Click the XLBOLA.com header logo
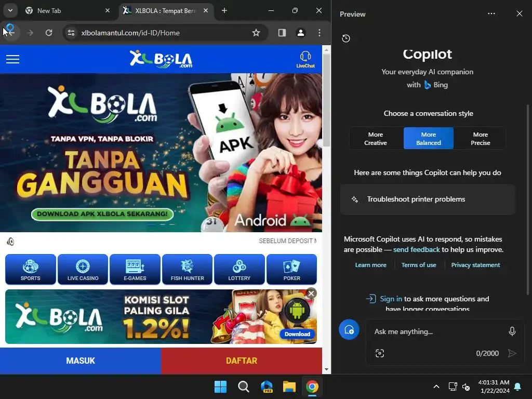 [161, 59]
